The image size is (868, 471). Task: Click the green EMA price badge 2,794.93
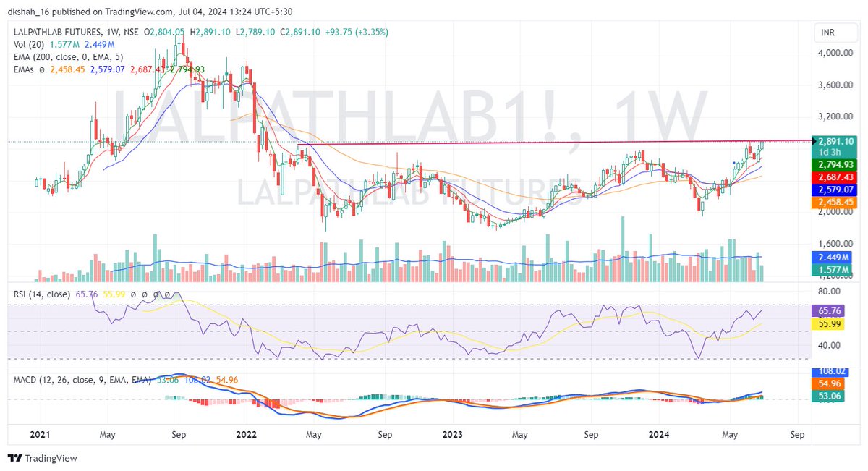pyautogui.click(x=836, y=165)
